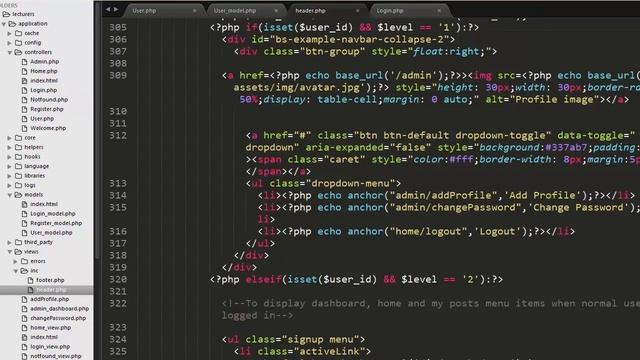Open footer.php in sidebar

pos(50,280)
